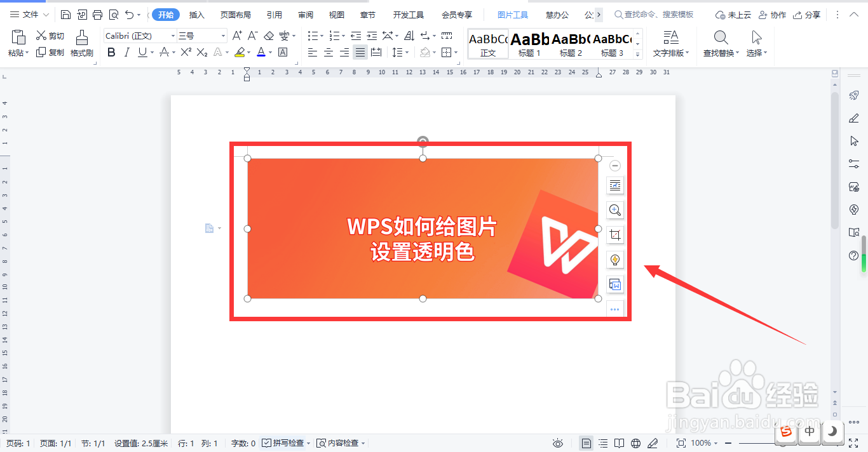This screenshot has height=452, width=868.
Task: Open the View (视图) tab
Action: coord(337,15)
